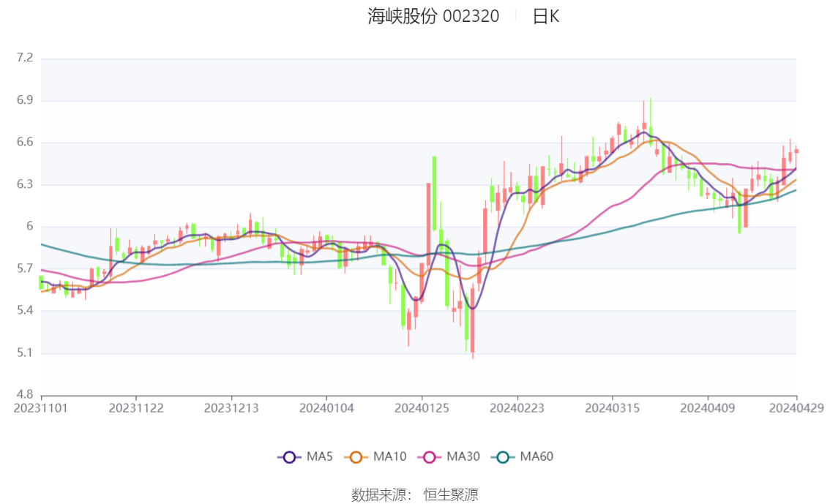
Task: Click the data source text 恒生聚源
Action: point(451,495)
